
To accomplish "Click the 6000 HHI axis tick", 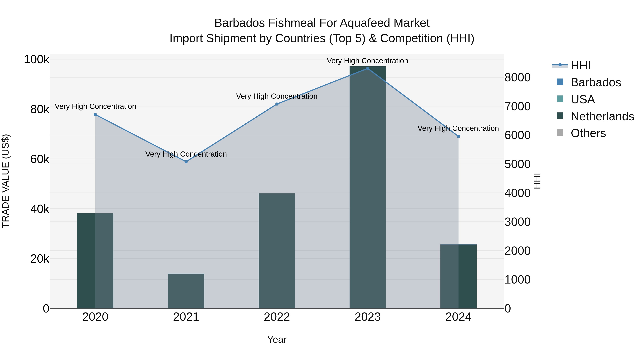I will [518, 135].
